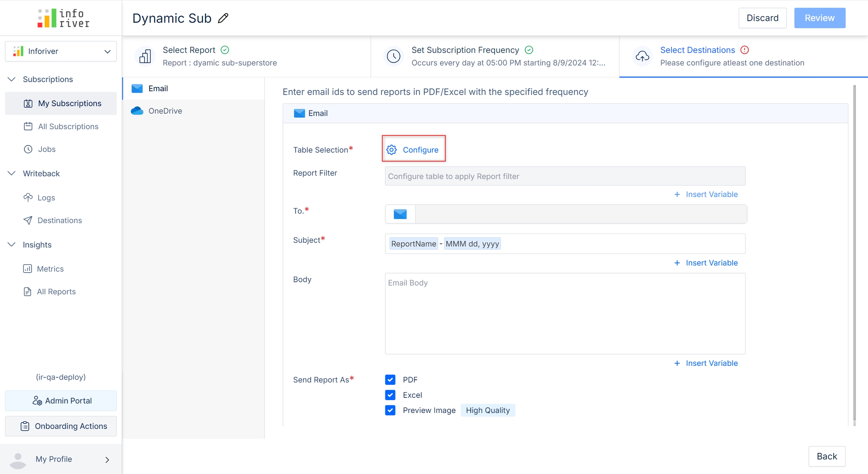Click inside the Email Body text area
The image size is (868, 474).
pyautogui.click(x=565, y=313)
